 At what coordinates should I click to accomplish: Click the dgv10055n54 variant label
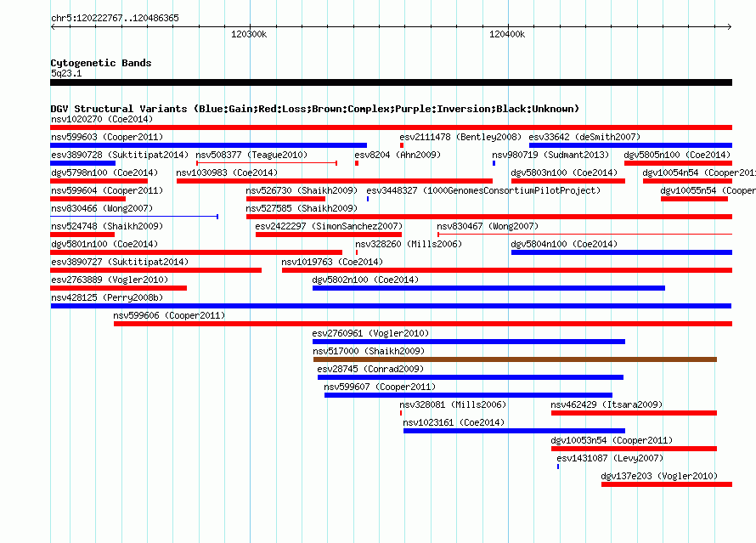pyautogui.click(x=708, y=190)
